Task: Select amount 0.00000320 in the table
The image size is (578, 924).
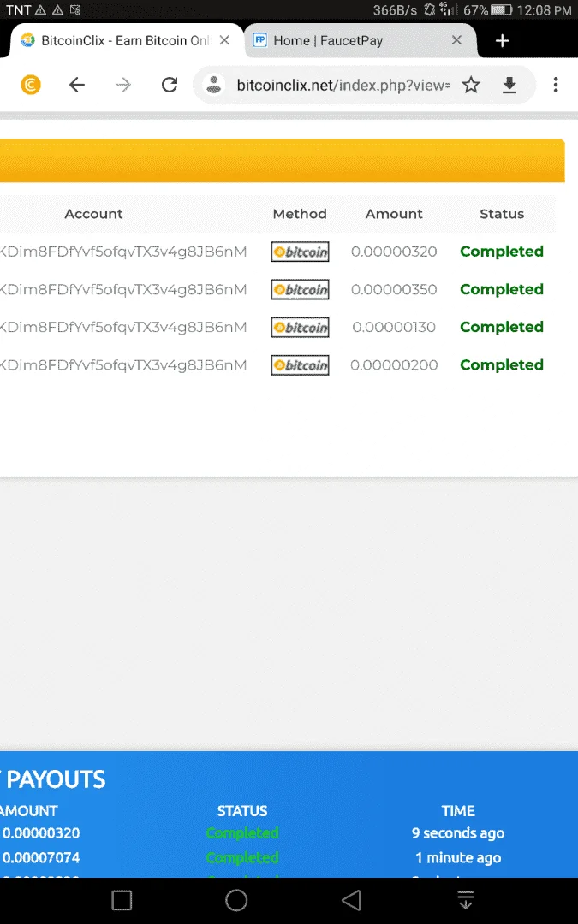Action: pyautogui.click(x=394, y=252)
